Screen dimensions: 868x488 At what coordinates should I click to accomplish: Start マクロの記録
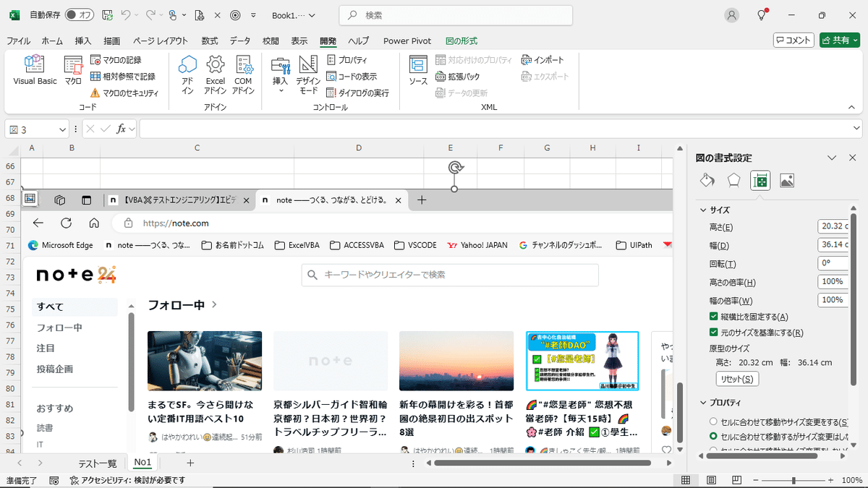[x=116, y=60]
